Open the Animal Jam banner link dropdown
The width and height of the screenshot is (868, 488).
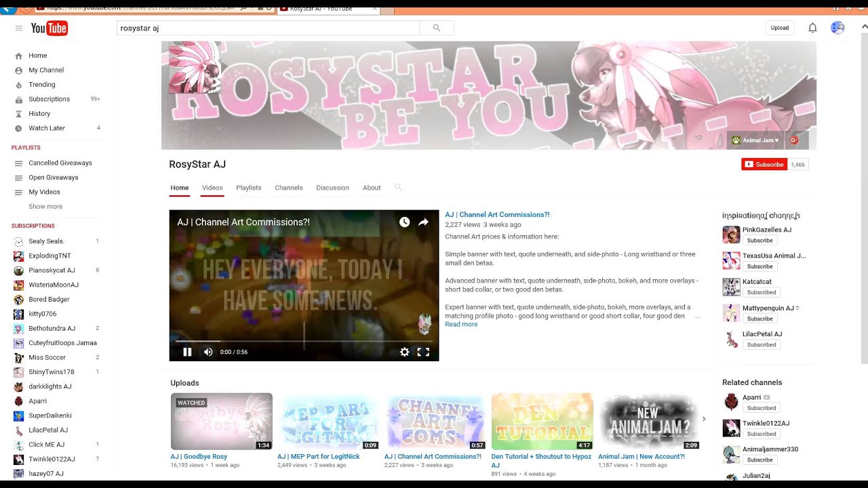pos(756,140)
